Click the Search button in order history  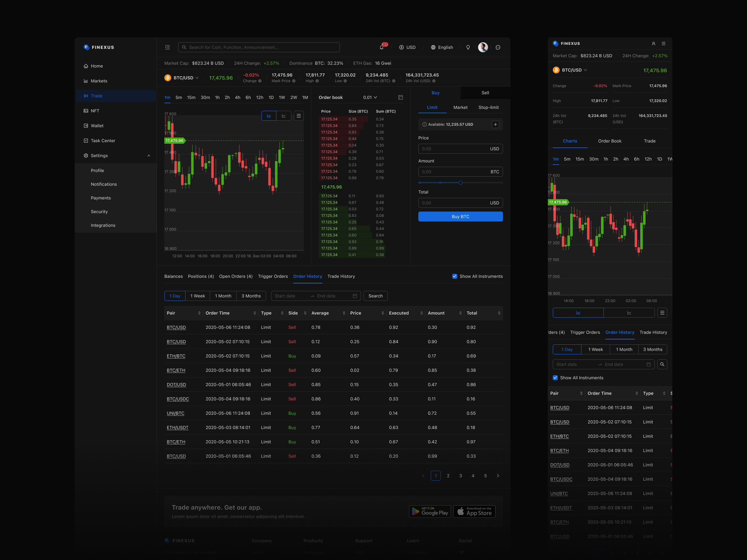point(376,296)
